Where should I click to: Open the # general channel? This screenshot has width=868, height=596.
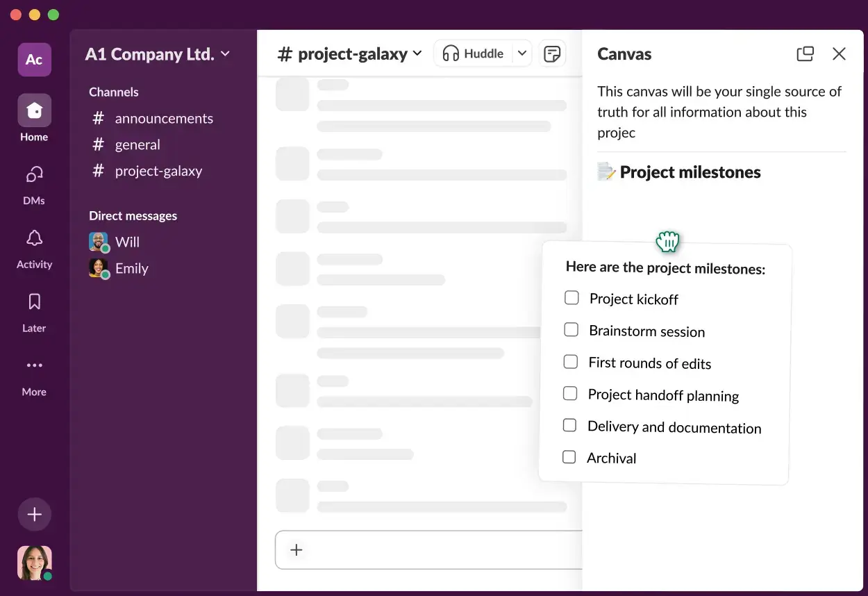click(127, 145)
